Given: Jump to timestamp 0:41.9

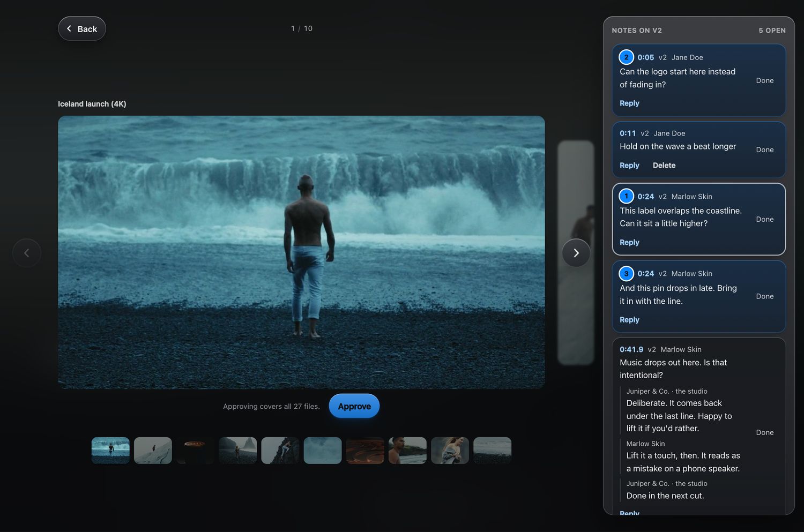Looking at the screenshot, I should click(x=631, y=349).
